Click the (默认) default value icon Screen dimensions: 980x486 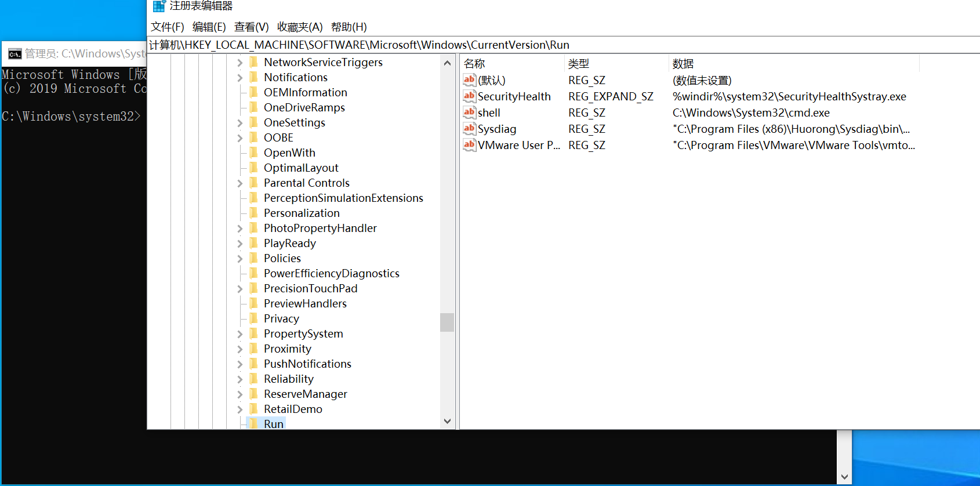(x=469, y=80)
